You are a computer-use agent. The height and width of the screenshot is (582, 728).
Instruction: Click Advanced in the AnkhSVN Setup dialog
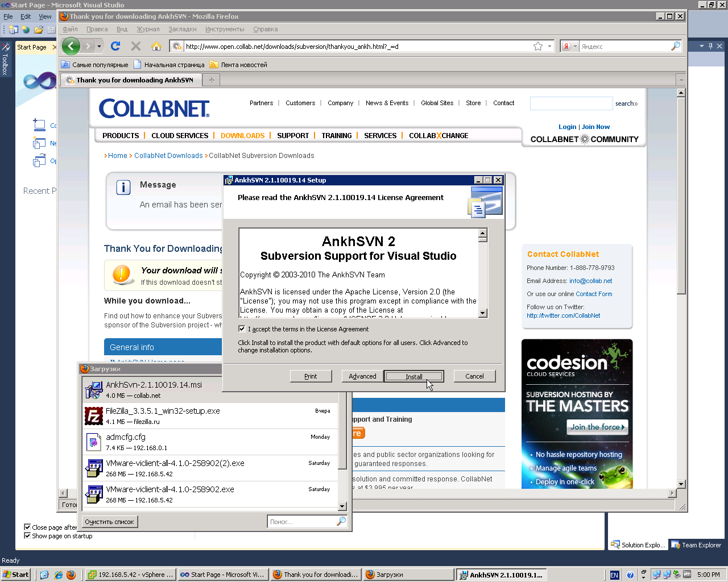pyautogui.click(x=362, y=376)
